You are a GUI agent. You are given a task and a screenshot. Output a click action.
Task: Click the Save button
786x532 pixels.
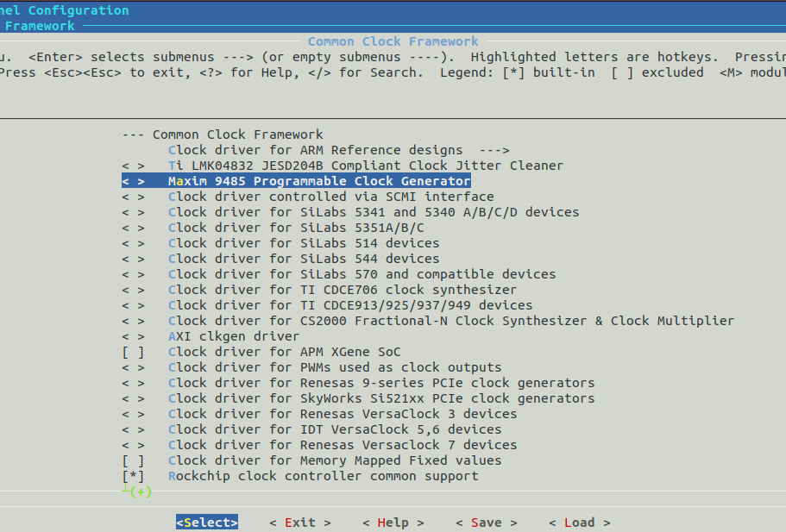pos(486,523)
